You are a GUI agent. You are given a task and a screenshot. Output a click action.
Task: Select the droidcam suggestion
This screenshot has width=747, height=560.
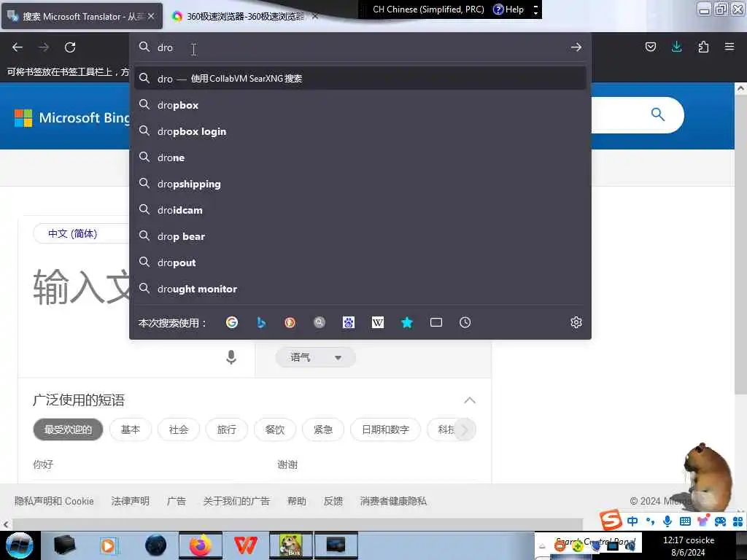[x=360, y=210]
